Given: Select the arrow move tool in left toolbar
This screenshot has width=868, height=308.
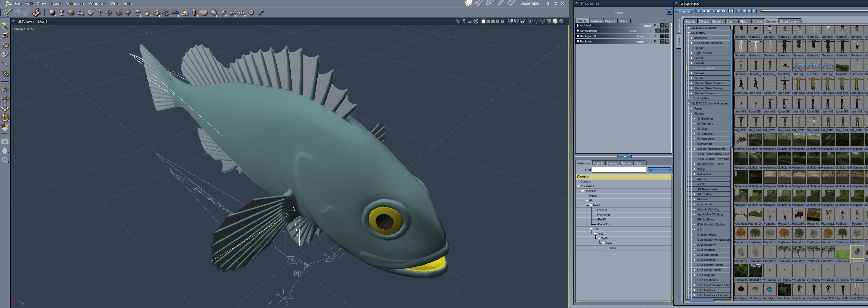Looking at the screenshot, I should coord(5,25).
